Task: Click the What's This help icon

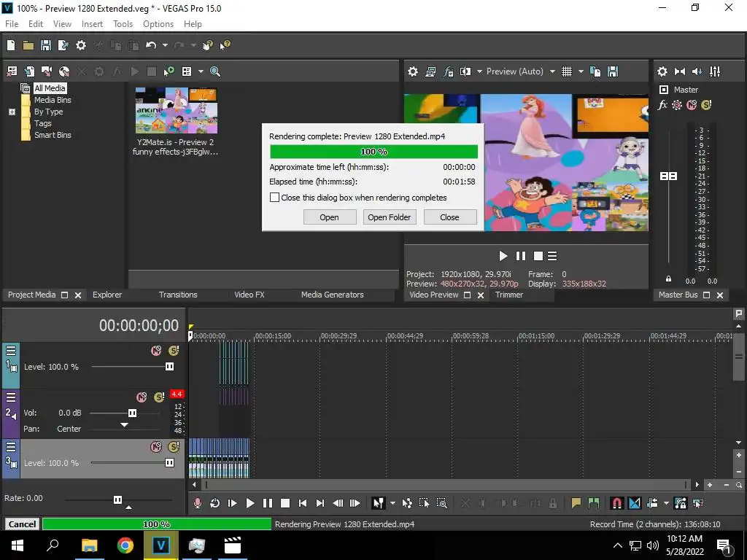Action: 225,45
